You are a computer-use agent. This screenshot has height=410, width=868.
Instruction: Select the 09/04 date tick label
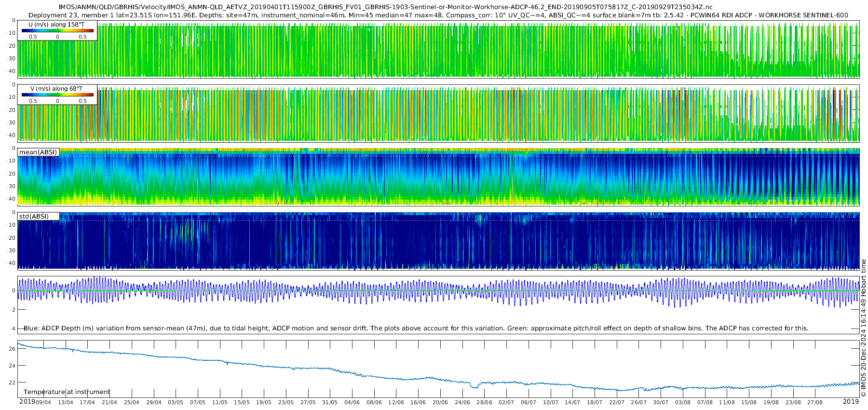tap(43, 402)
